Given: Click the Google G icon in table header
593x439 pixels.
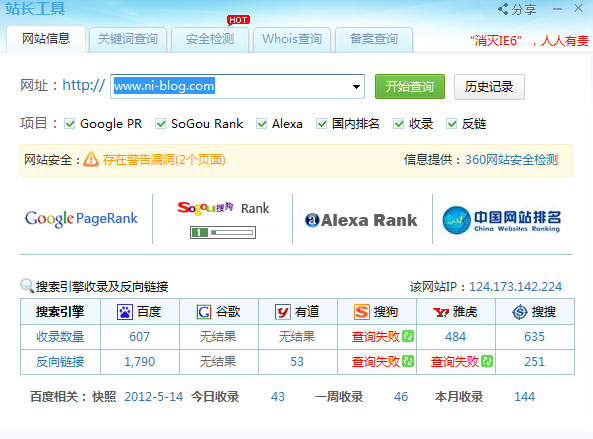Looking at the screenshot, I should 204,312.
